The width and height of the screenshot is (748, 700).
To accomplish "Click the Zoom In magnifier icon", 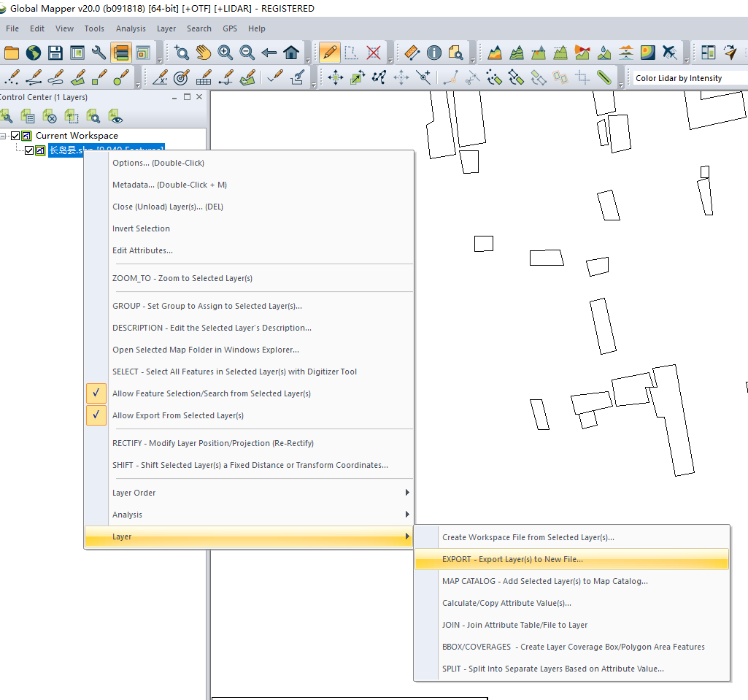I will pyautogui.click(x=225, y=53).
